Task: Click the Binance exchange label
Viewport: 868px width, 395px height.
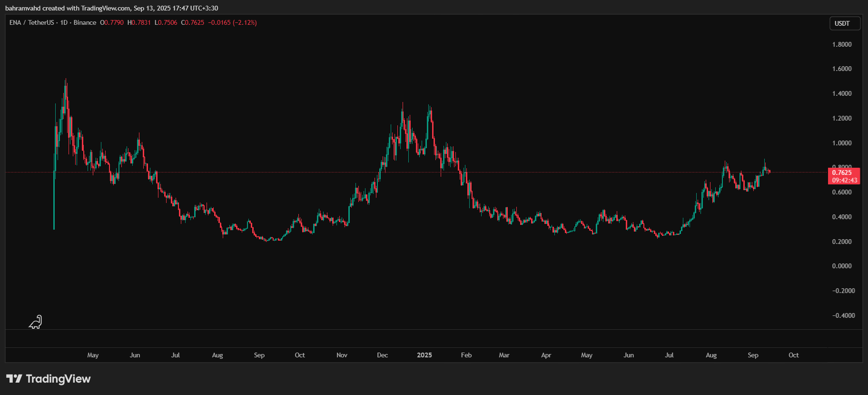Action: point(85,22)
